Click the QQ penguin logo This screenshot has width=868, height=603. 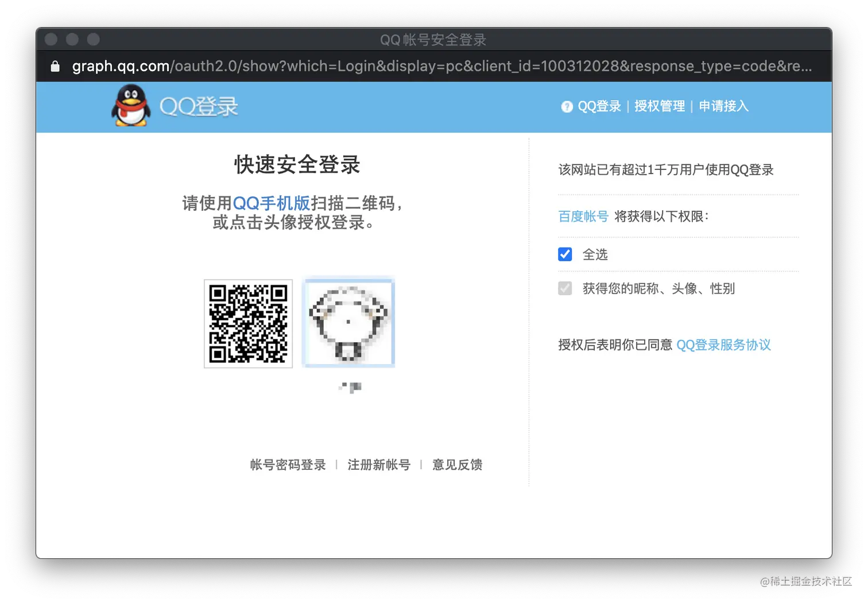(x=131, y=106)
